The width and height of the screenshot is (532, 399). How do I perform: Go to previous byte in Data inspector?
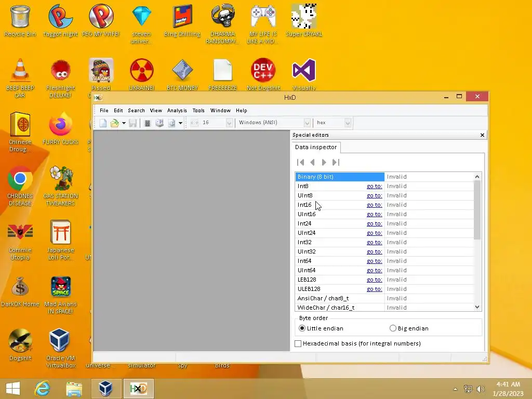312,162
